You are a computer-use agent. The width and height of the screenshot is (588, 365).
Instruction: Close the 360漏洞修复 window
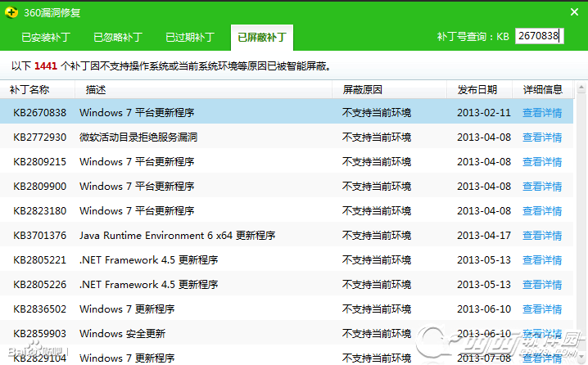pos(574,12)
